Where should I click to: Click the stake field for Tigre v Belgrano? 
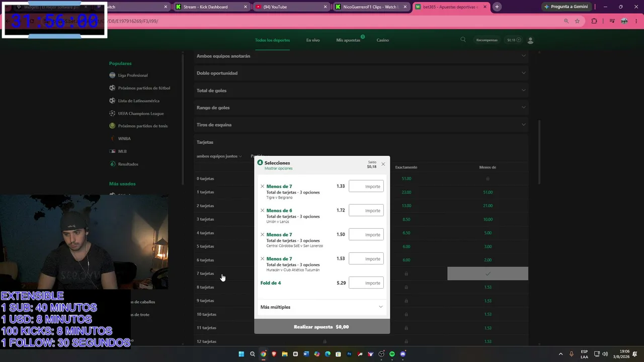366,187
